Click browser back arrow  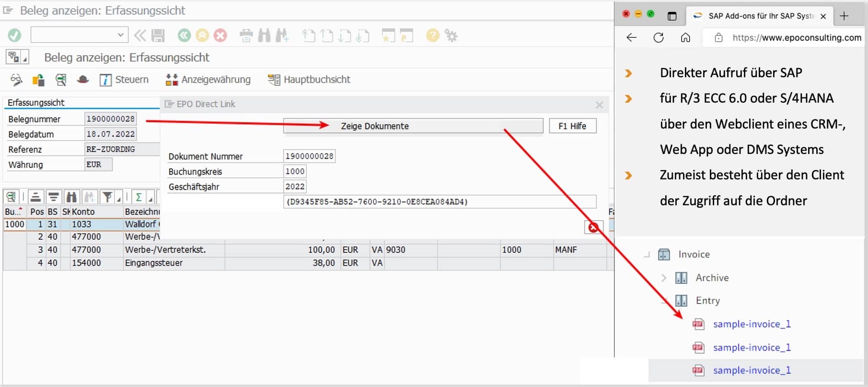(632, 37)
